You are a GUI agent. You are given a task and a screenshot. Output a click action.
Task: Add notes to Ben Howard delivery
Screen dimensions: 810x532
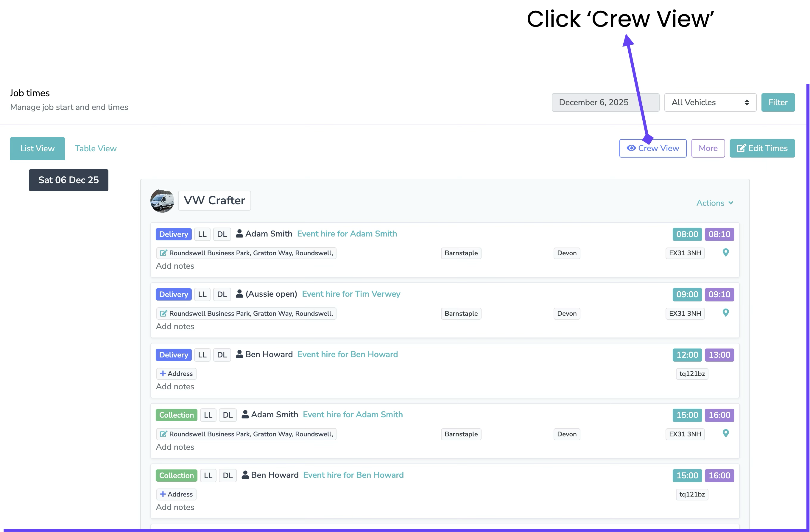coord(175,387)
